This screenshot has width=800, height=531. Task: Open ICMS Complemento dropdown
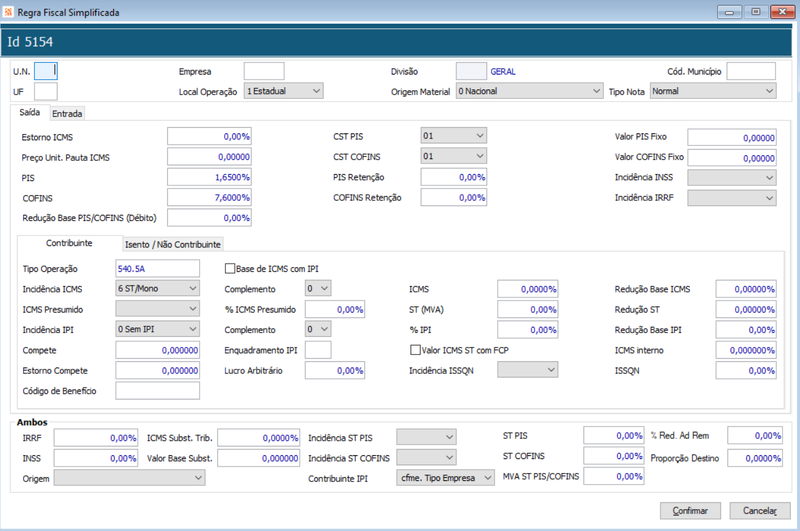318,288
